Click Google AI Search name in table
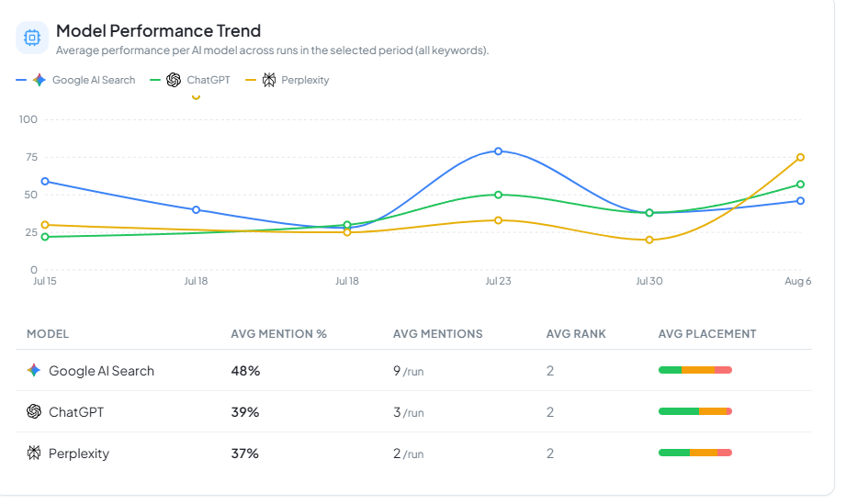Viewport: 846px width, 504px height. pyautogui.click(x=101, y=371)
